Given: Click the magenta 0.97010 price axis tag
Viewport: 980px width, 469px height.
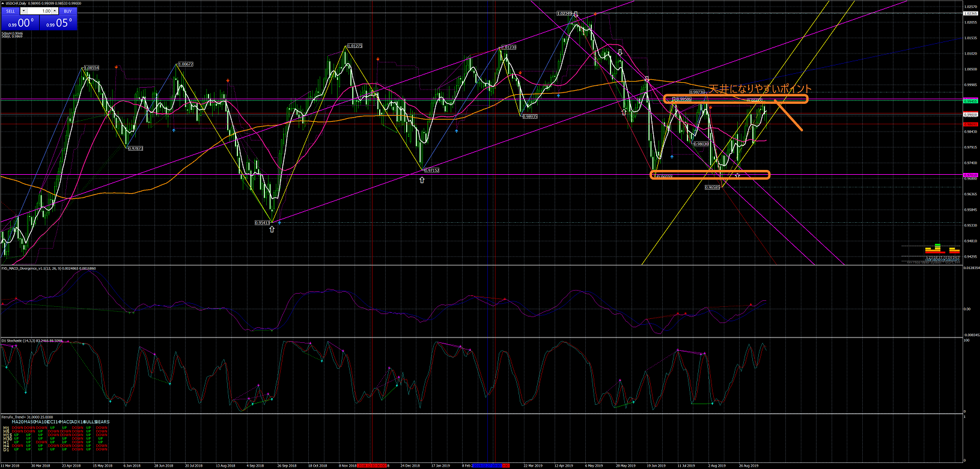Looking at the screenshot, I should [970, 175].
